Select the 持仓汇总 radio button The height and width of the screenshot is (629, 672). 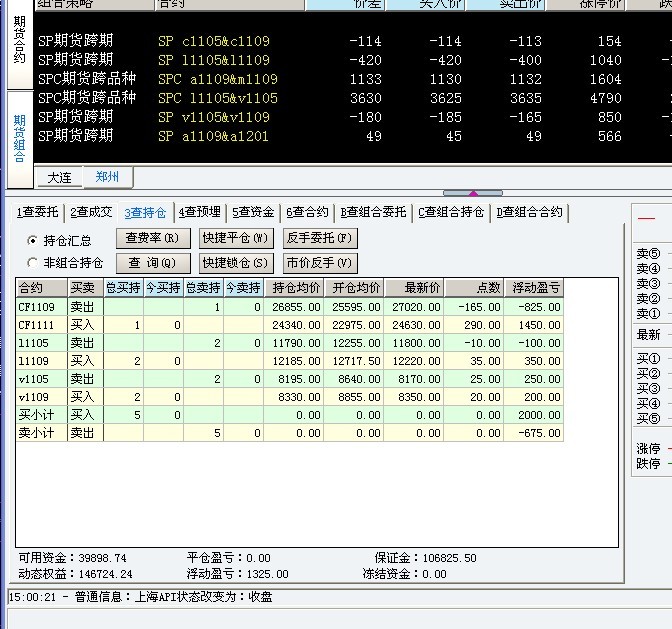point(33,241)
